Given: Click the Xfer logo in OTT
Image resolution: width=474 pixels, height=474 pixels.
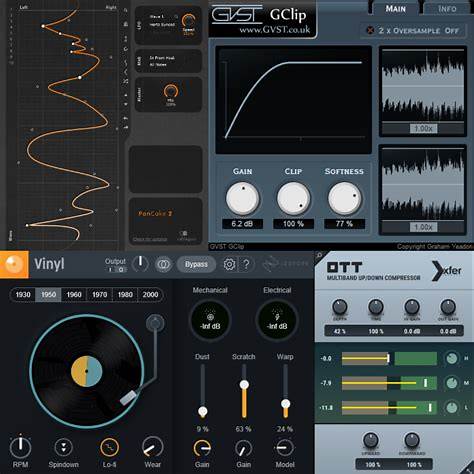Looking at the screenshot, I should pos(447,271).
